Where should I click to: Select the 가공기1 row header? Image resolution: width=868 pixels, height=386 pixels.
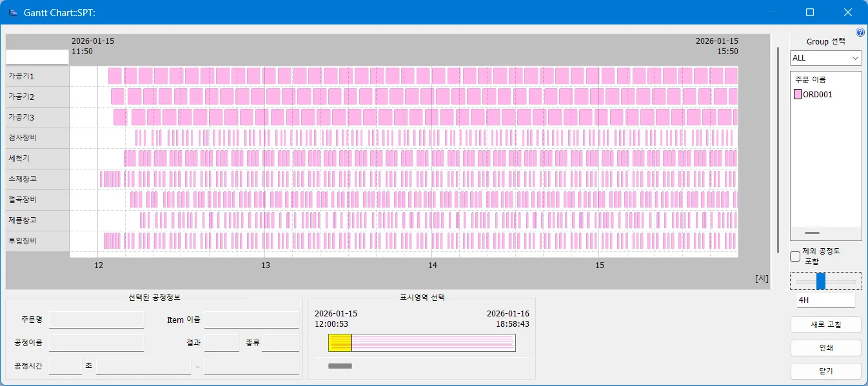(x=37, y=76)
